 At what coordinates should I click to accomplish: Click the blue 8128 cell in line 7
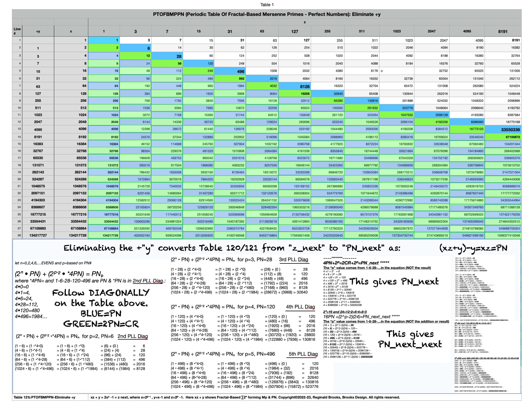(x=295, y=86)
